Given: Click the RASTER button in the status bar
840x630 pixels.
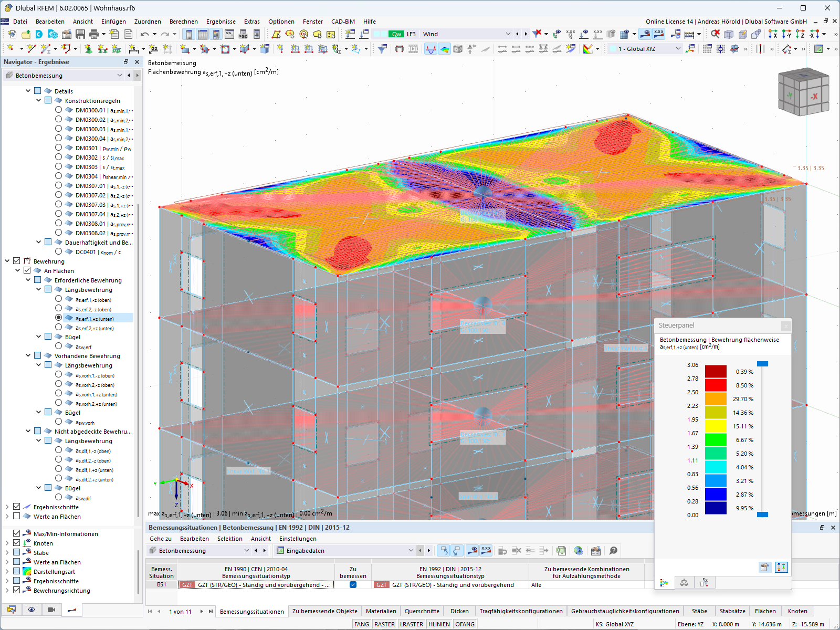Looking at the screenshot, I should pos(384,624).
